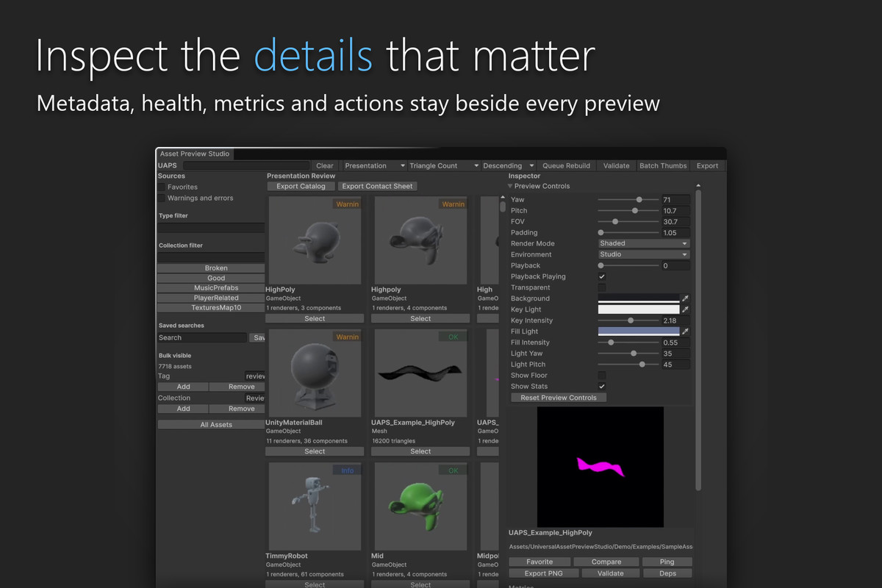Open the Environment Studio dropdown

[644, 254]
